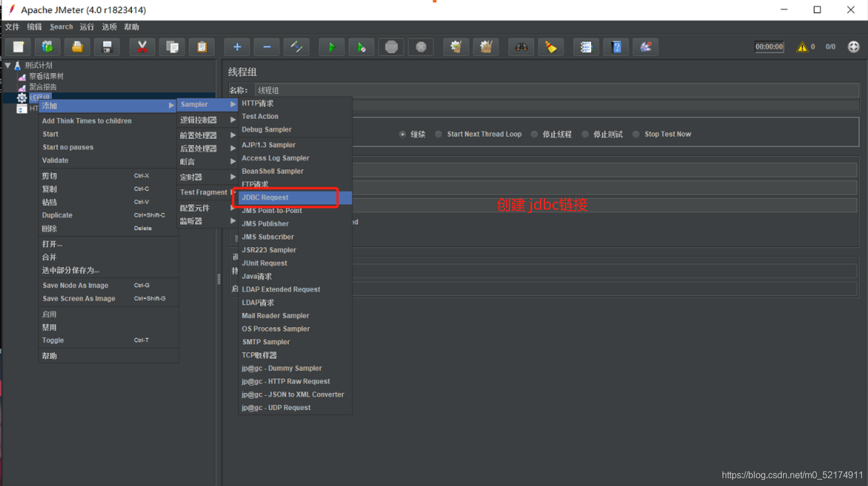868x486 pixels.
Task: Select Start Next Thread Loop radio option
Action: click(x=438, y=134)
